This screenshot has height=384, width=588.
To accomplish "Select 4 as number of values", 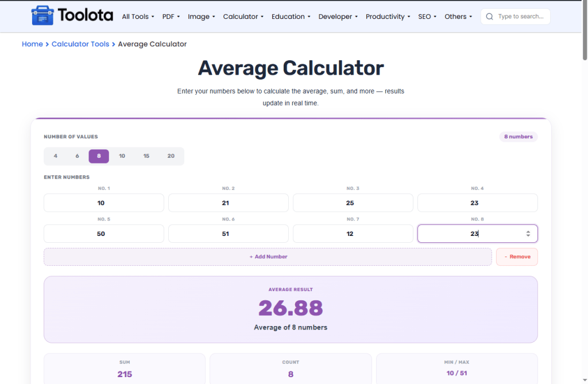I will coord(56,156).
